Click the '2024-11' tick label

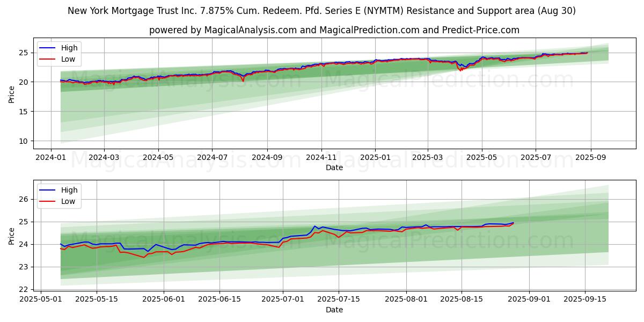tap(321, 157)
